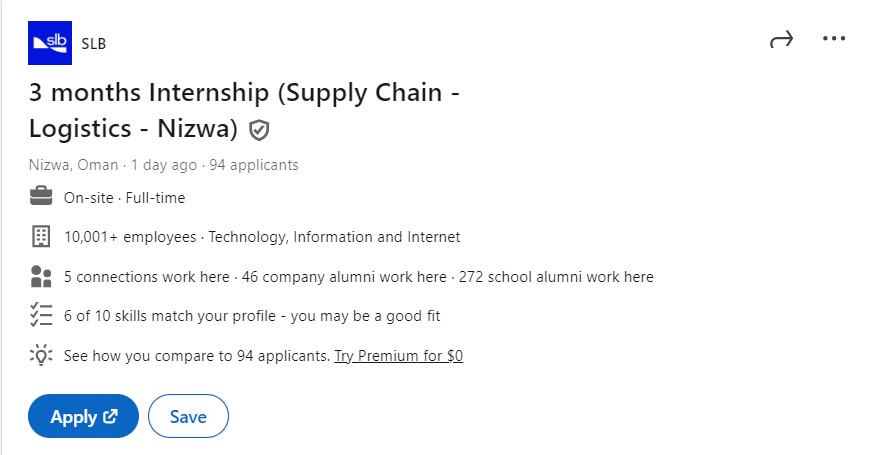View 5 connections work here
The image size is (884, 455).
147,277
